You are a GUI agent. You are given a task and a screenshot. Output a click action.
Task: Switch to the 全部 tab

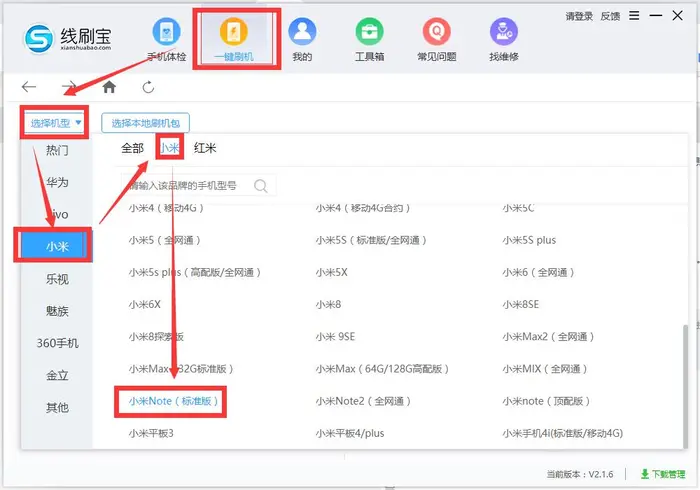pos(132,148)
